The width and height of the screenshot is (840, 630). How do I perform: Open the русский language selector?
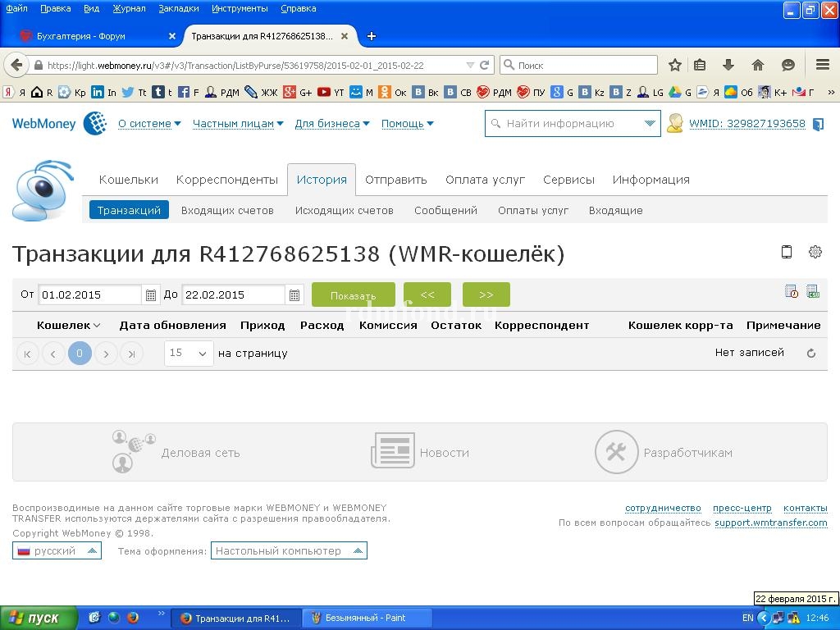(x=57, y=550)
